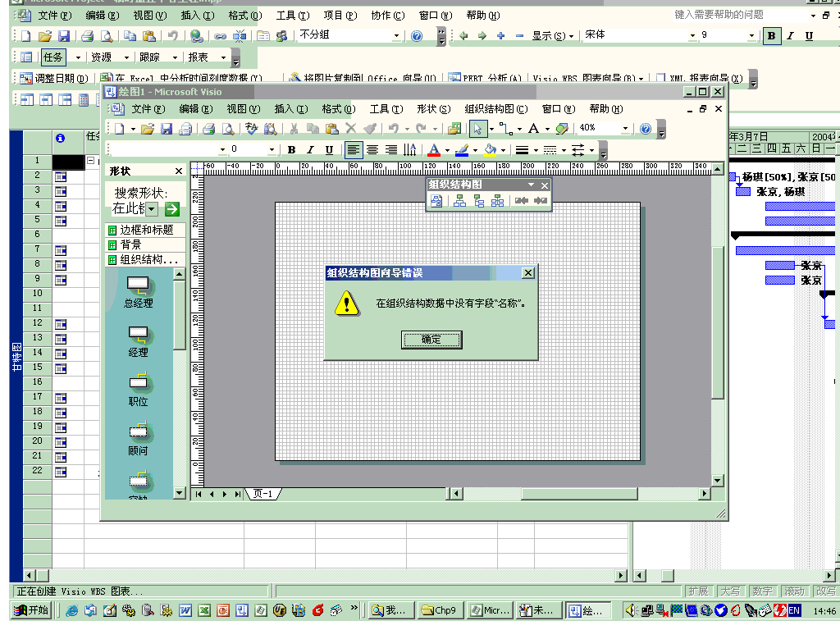Click the re-layout icon on the 组织结构图 toolbar
The image size is (840, 630).
pyautogui.click(x=436, y=201)
